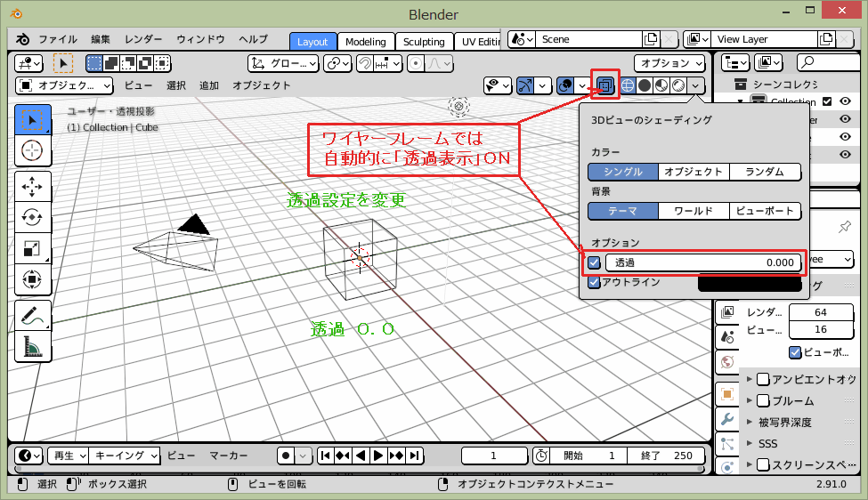Image resolution: width=868 pixels, height=500 pixels.
Task: Switch to the Modeling workspace tab
Action: coord(365,42)
